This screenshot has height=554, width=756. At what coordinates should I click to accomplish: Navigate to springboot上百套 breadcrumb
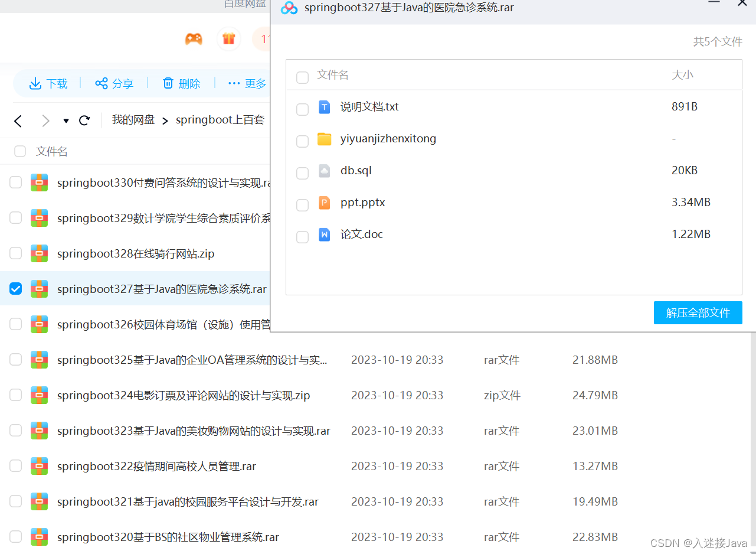(x=220, y=120)
